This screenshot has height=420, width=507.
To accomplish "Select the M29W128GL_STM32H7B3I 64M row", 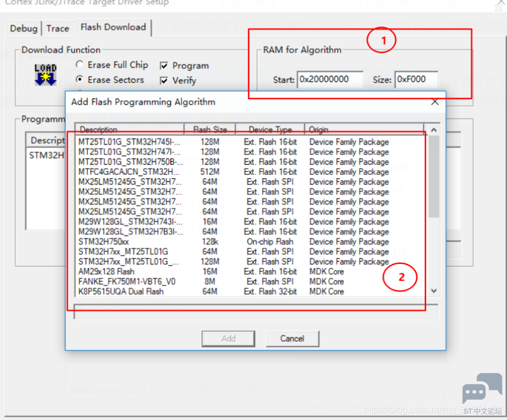I will pos(250,232).
